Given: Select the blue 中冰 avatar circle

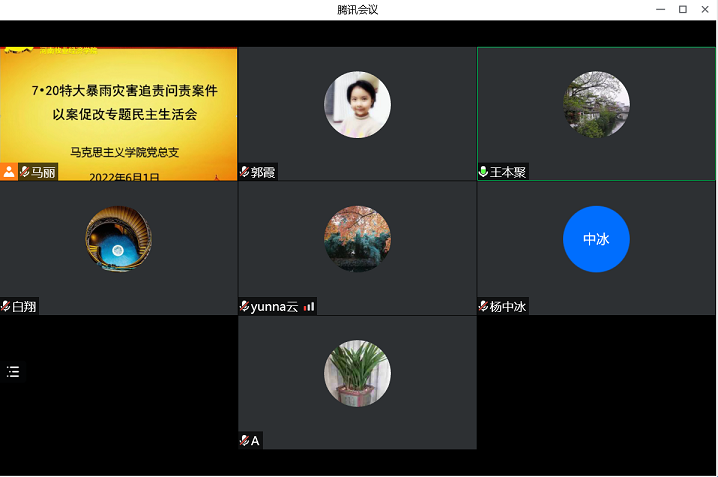Looking at the screenshot, I should pos(596,239).
